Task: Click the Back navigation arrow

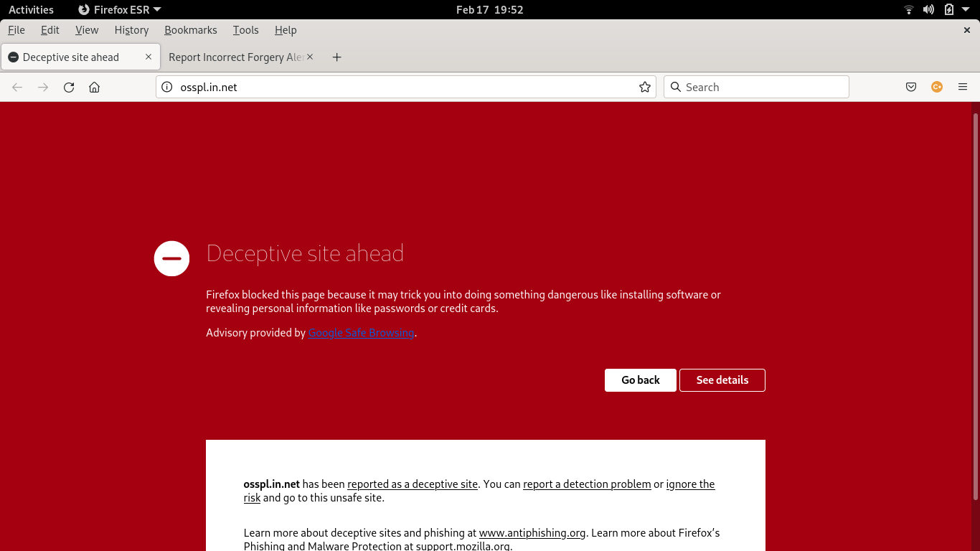Action: (17, 87)
